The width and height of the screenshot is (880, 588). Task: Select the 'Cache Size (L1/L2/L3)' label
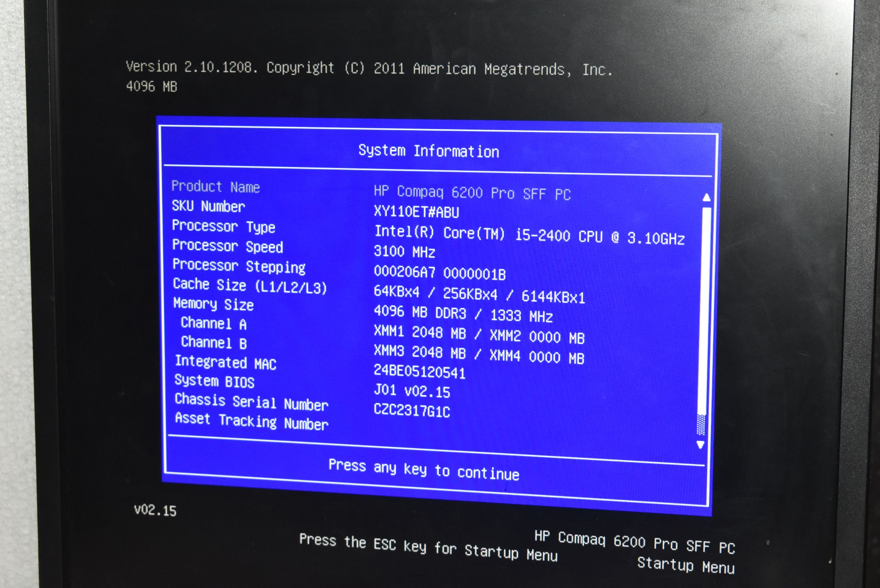pyautogui.click(x=250, y=286)
